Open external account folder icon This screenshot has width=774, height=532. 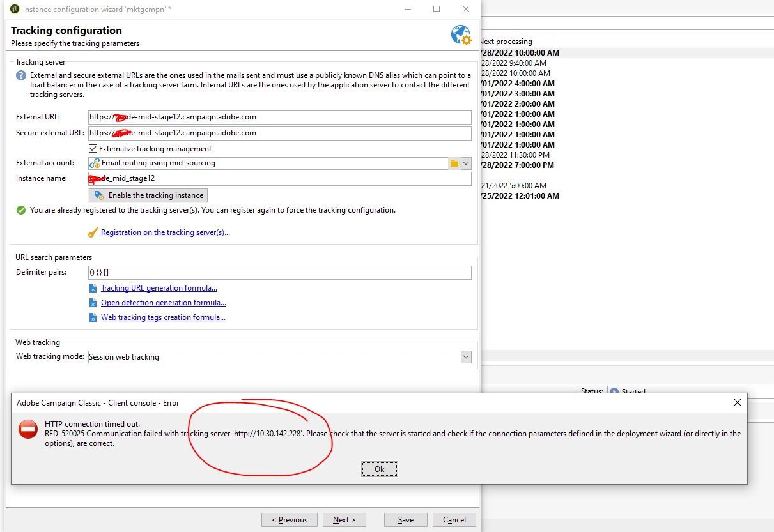[454, 163]
